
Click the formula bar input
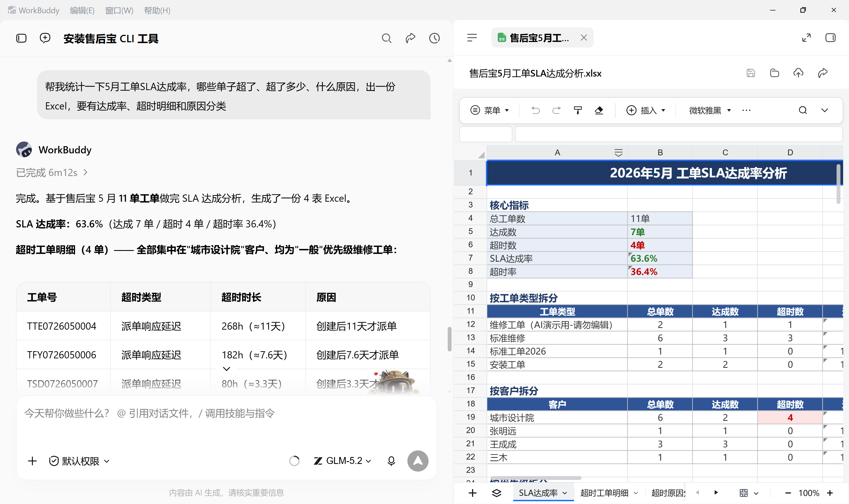tap(678, 134)
